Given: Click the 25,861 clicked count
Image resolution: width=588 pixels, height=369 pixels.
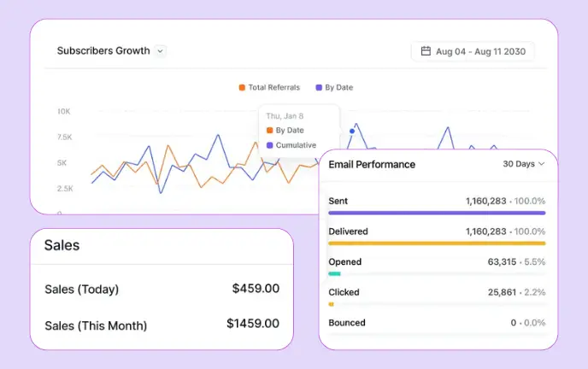Looking at the screenshot, I should 502,292.
